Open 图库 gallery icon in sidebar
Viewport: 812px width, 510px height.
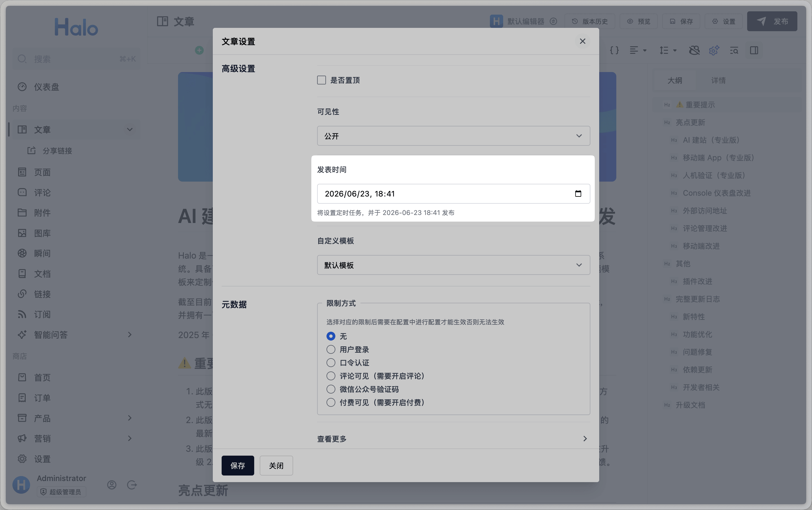pos(22,233)
